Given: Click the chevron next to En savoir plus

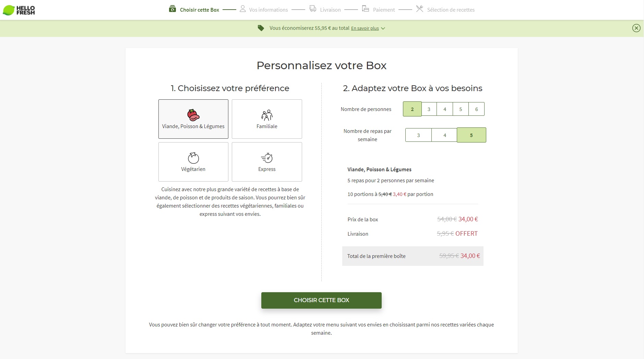Looking at the screenshot, I should coord(383,28).
